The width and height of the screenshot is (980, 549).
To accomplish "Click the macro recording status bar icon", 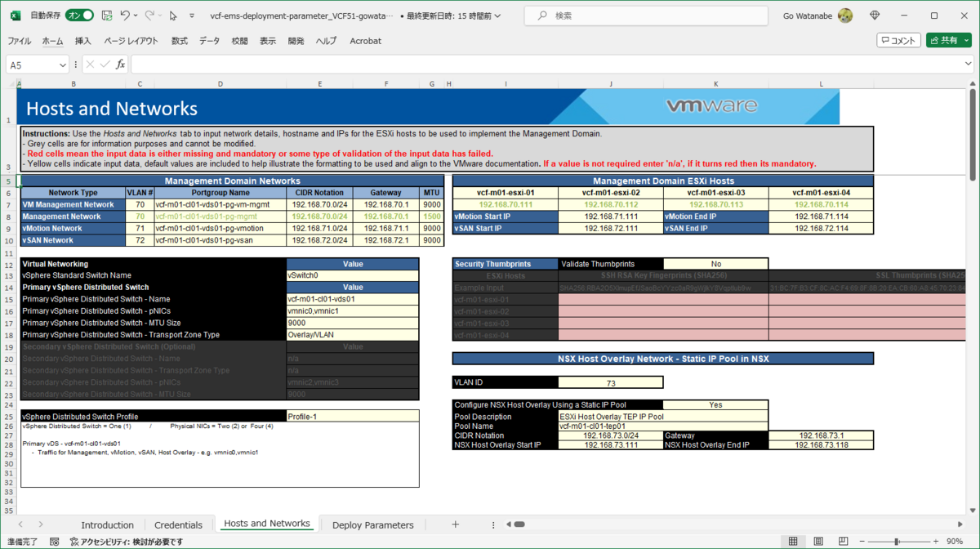I will (x=55, y=542).
